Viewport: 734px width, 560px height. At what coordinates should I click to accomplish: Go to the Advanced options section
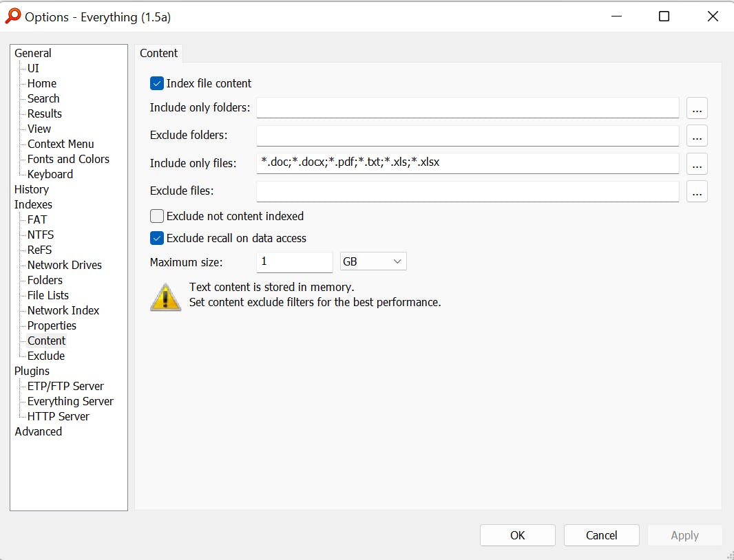click(39, 431)
